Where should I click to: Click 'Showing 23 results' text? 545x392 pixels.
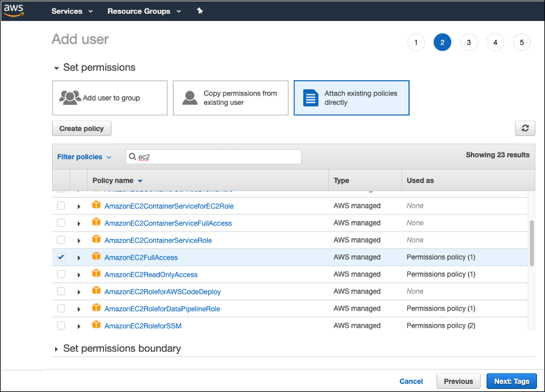pyautogui.click(x=497, y=155)
